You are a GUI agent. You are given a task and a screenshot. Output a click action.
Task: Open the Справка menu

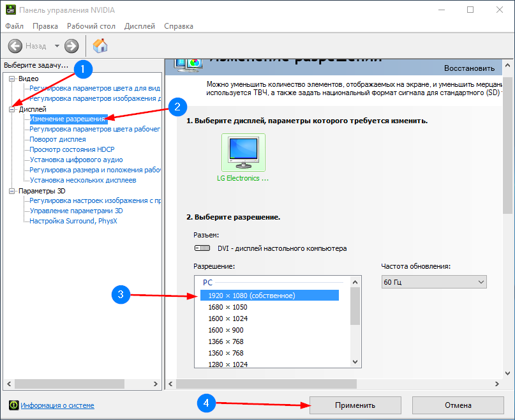coord(178,26)
